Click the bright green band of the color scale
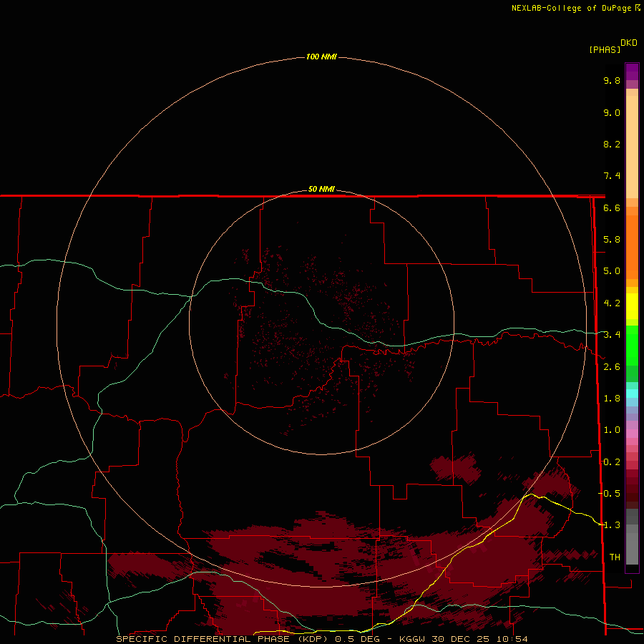Screen dimensions: 644x644 [632, 346]
